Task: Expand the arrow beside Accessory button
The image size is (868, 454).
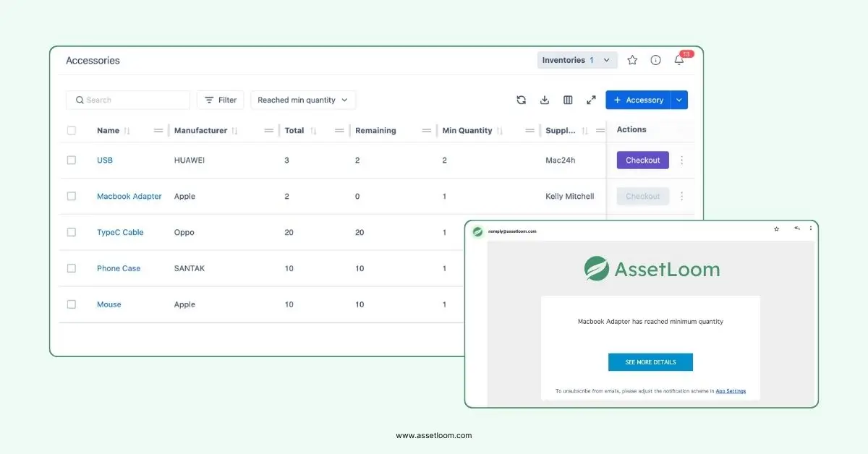Action: pos(679,100)
